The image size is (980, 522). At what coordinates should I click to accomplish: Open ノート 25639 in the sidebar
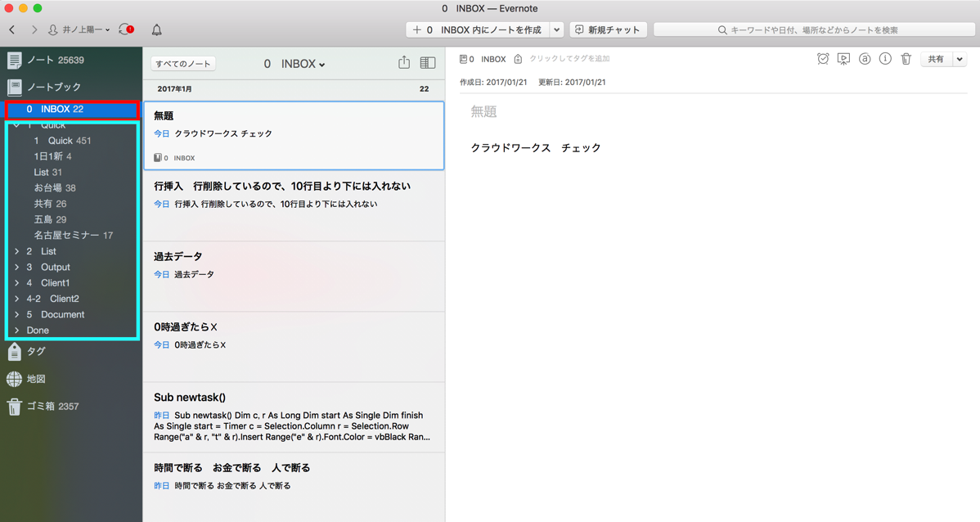(x=46, y=60)
